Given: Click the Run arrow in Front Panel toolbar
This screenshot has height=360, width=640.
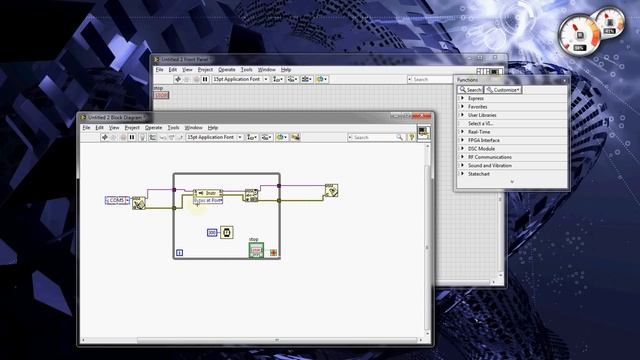Looking at the screenshot, I should [178, 79].
